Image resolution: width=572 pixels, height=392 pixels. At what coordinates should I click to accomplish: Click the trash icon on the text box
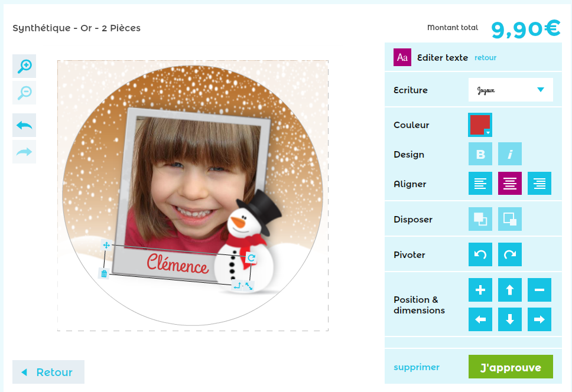tap(104, 273)
